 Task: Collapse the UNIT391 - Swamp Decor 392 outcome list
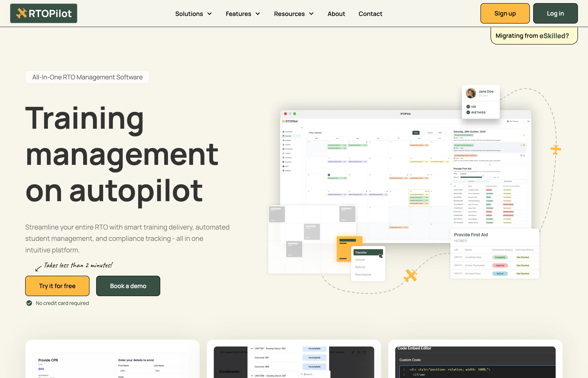click(252, 348)
